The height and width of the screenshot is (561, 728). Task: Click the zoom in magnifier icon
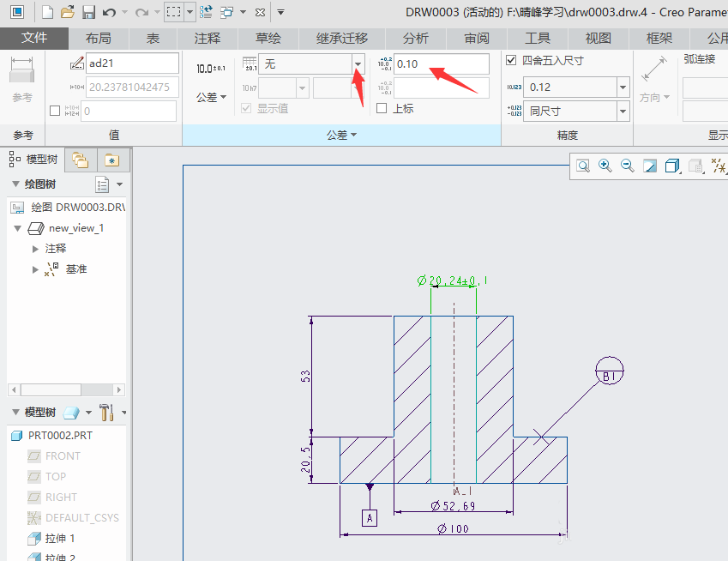[605, 166]
